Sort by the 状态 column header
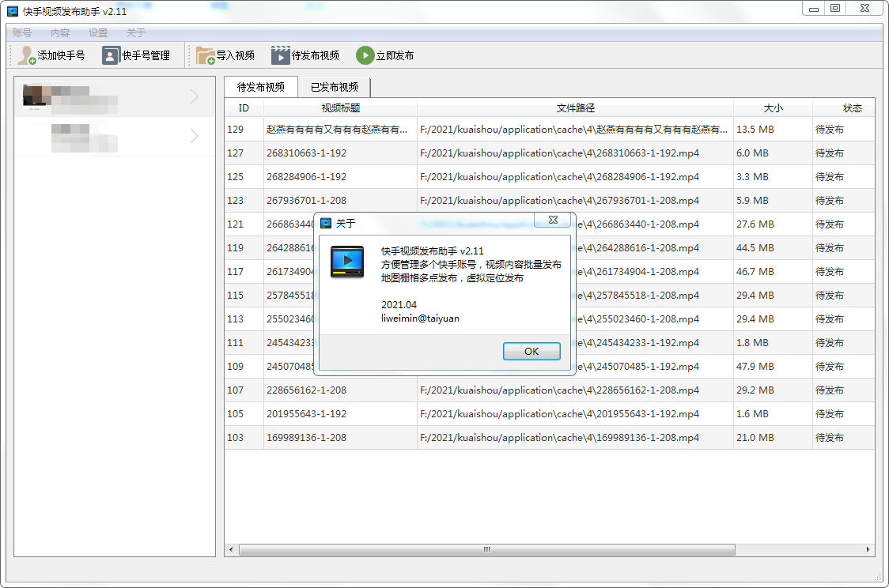Screen dimensions: 889x588 tap(844, 107)
